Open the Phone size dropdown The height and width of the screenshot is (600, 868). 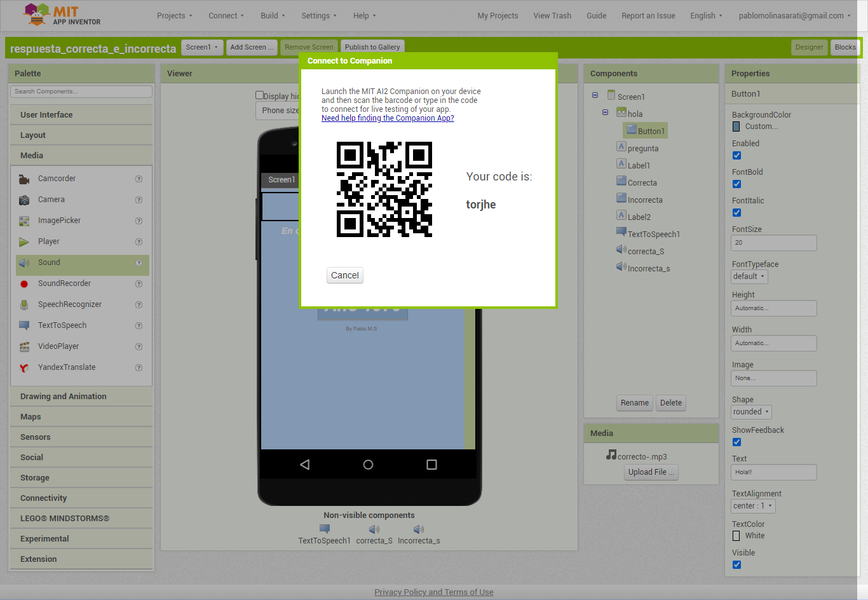(x=278, y=111)
